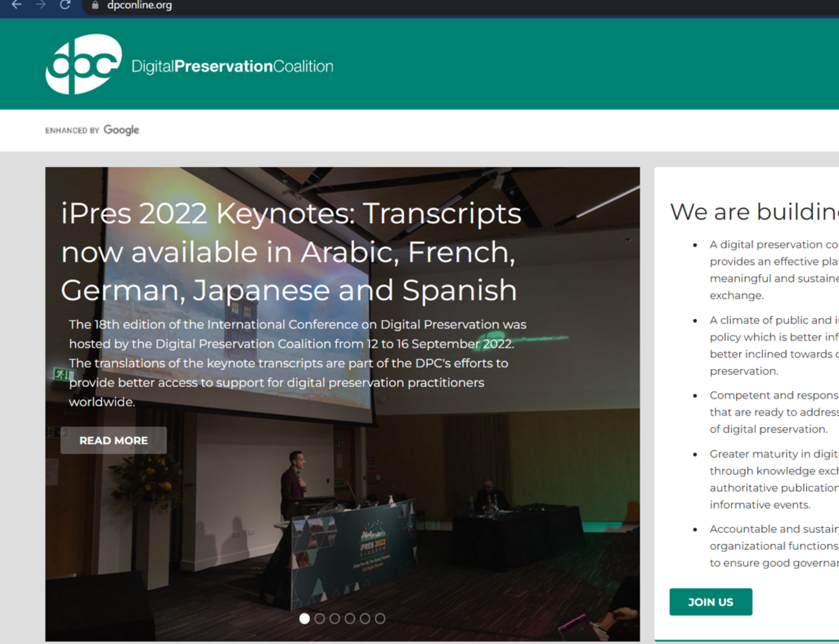Select the sixth, last carousel dot
This screenshot has width=839, height=644.
click(x=380, y=618)
